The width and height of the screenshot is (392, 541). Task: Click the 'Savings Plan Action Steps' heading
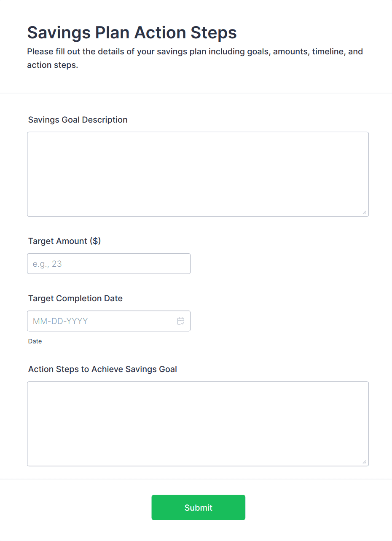132,32
